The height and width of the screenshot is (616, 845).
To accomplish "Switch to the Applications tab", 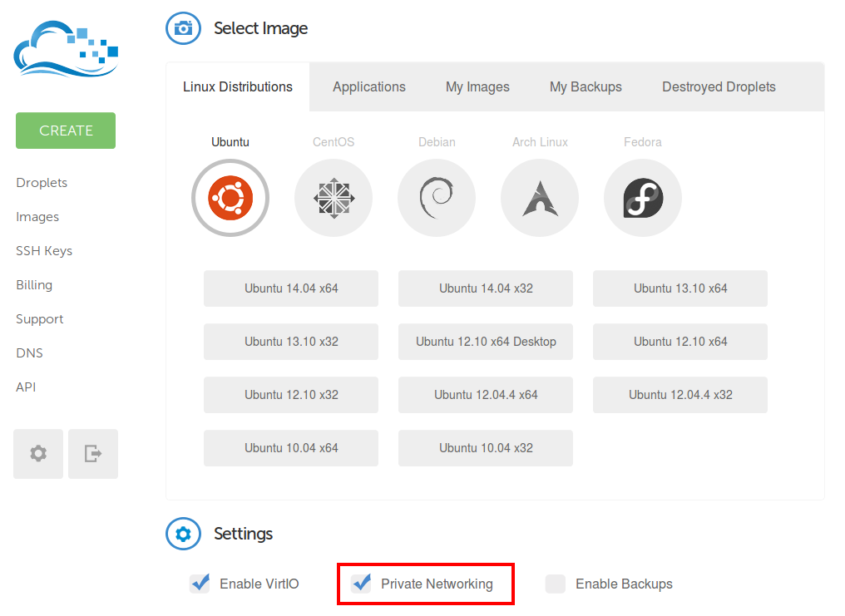I will (x=369, y=86).
